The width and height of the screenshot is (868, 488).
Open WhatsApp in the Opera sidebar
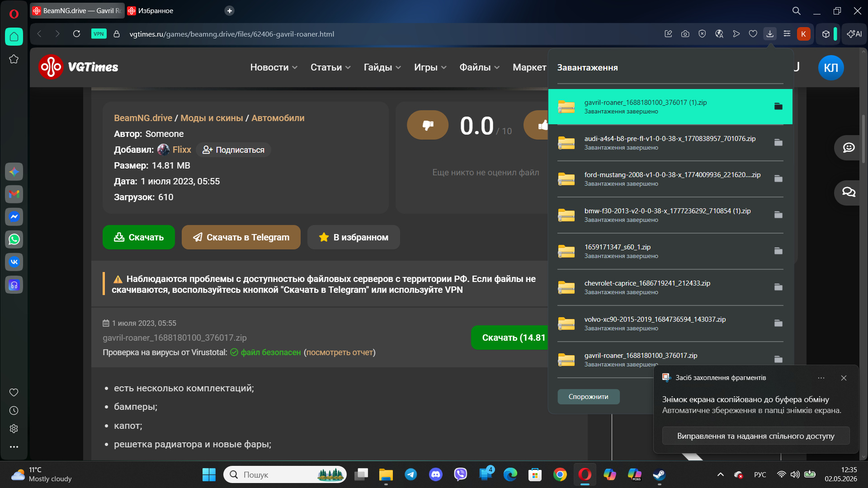tap(14, 239)
